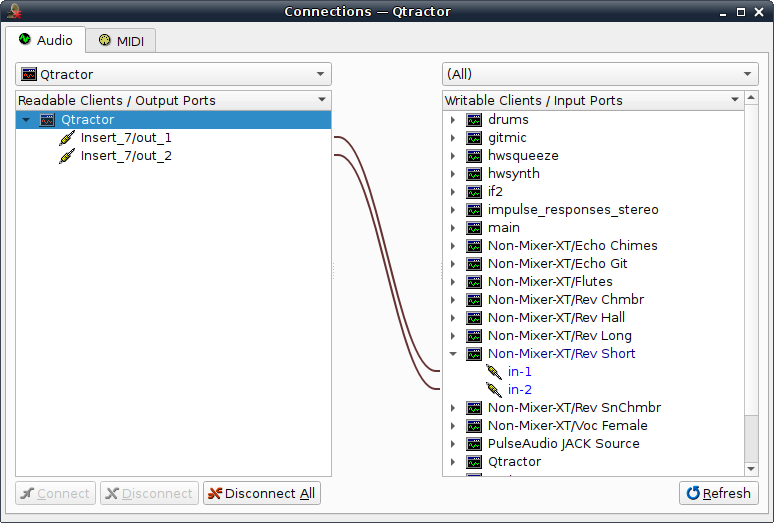Click the drums client icon

474,119
